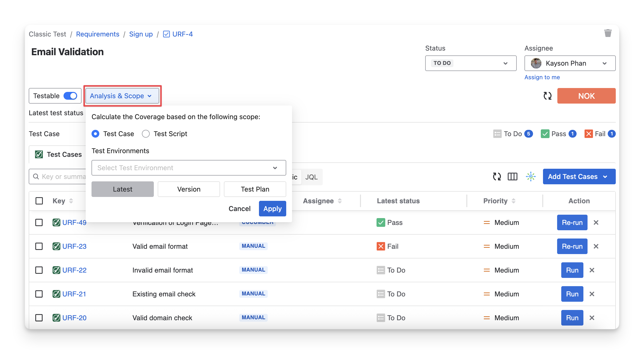Click the Pass status filter icon
This screenshot has height=354, width=644.
(545, 134)
